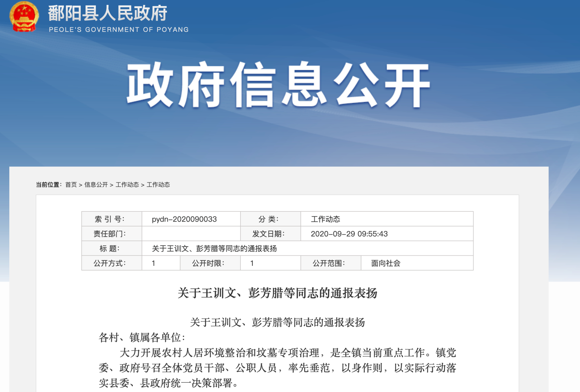The image size is (580, 392).
Task: Click the line starting 实县委、县政府统一
Action: (169, 383)
